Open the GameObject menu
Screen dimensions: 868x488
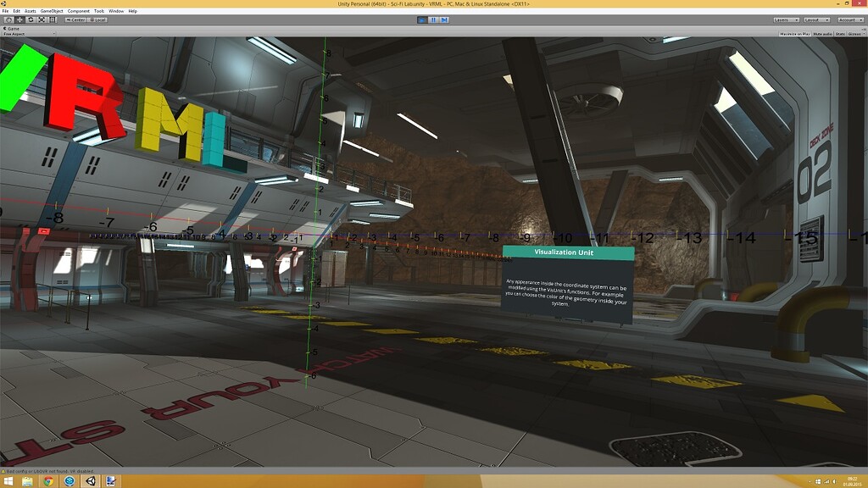(53, 13)
